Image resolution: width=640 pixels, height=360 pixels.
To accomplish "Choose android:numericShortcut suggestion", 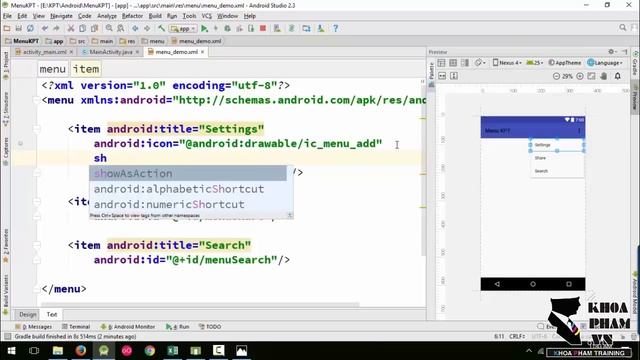I will 188,204.
